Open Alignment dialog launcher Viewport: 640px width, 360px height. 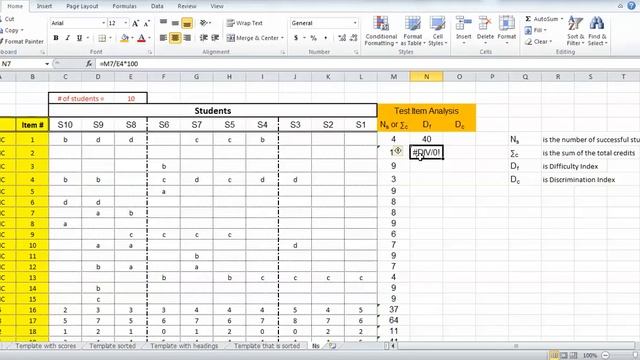282,52
